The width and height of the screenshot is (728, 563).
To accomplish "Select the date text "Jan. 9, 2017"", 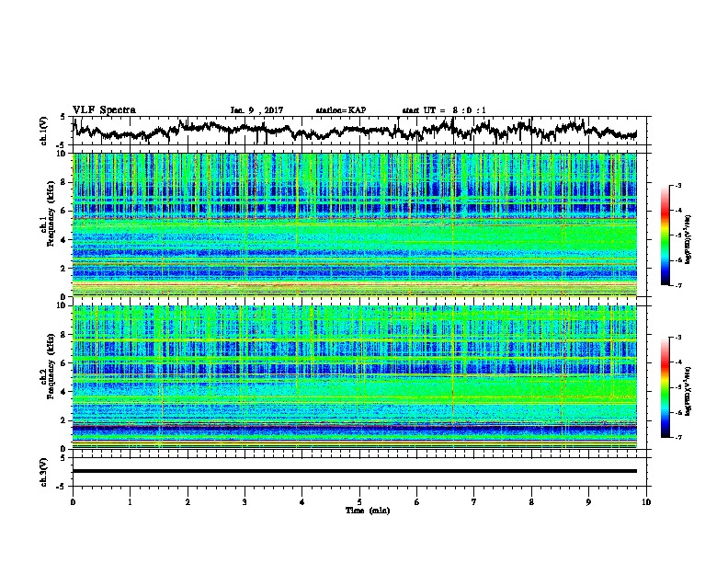I will point(256,110).
